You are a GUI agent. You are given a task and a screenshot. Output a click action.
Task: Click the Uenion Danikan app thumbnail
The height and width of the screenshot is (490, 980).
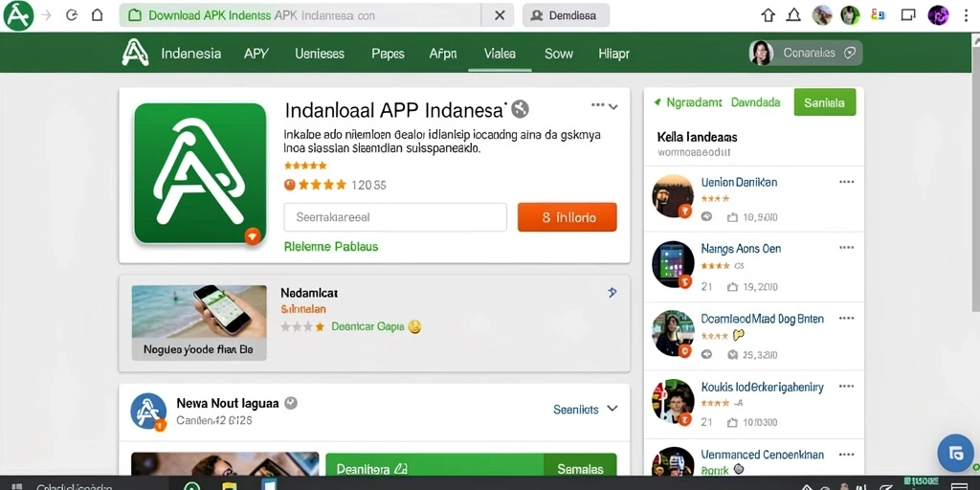673,195
